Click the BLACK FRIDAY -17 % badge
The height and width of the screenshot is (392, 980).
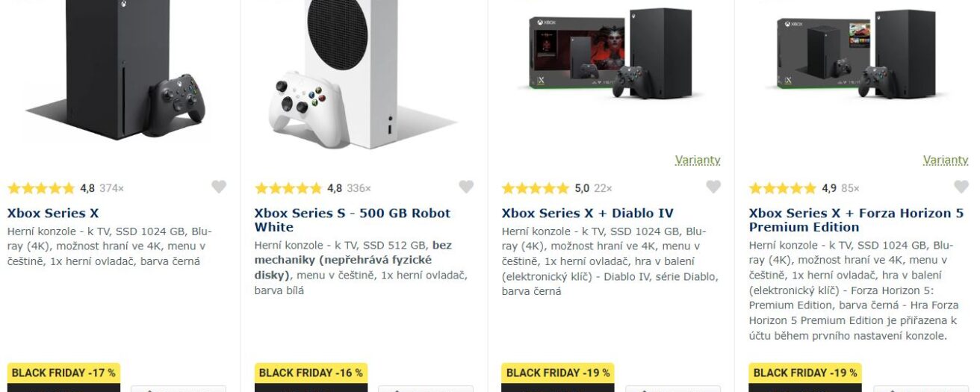(63, 373)
